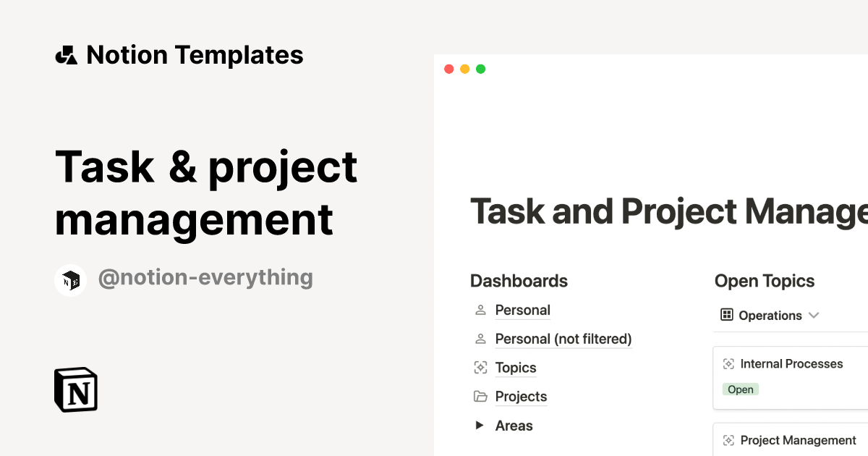Viewport: 868px width, 456px height.
Task: Click the Open status tag
Action: [740, 389]
